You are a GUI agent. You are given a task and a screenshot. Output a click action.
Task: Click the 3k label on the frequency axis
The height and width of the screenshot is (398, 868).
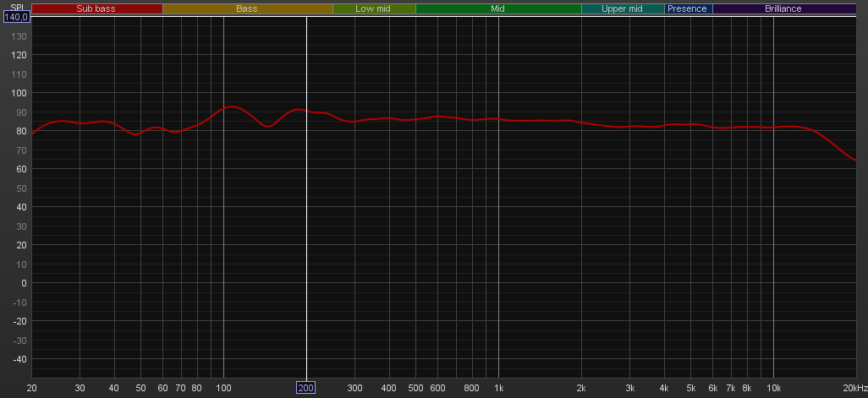(630, 388)
